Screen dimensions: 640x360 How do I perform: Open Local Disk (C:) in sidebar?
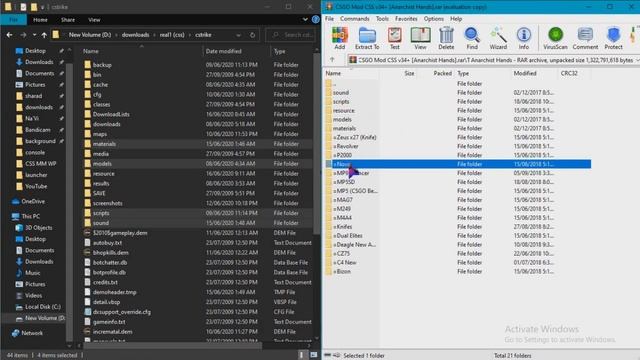pos(38,307)
